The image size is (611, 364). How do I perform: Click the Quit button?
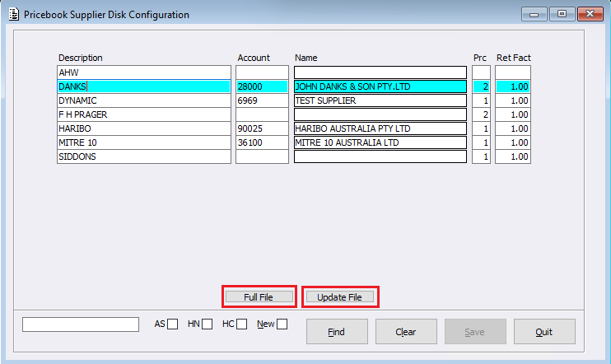tap(544, 332)
